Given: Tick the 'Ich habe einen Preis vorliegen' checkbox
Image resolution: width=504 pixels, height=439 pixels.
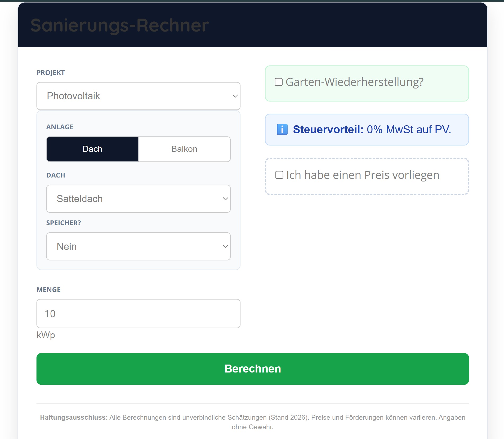Looking at the screenshot, I should click(279, 175).
